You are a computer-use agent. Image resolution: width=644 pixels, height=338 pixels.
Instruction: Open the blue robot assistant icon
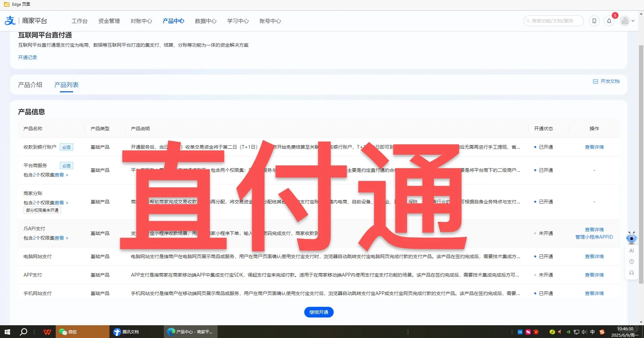(x=631, y=238)
